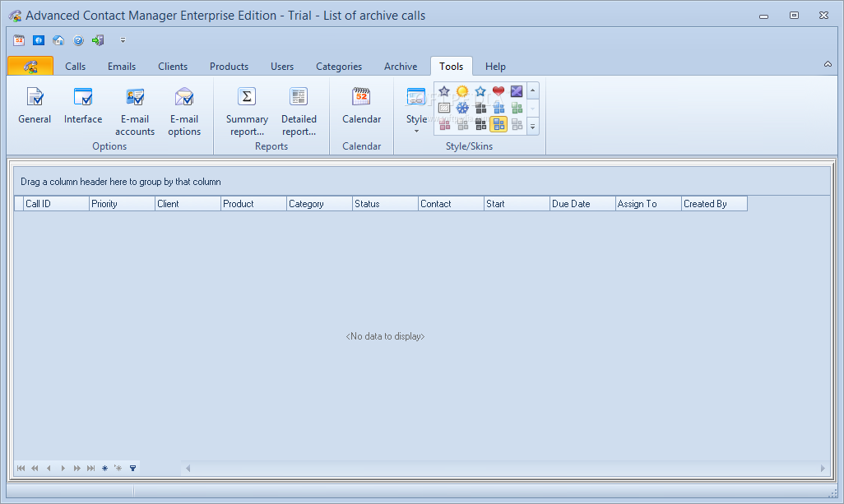
Task: Open E-mail options
Action: tap(184, 111)
